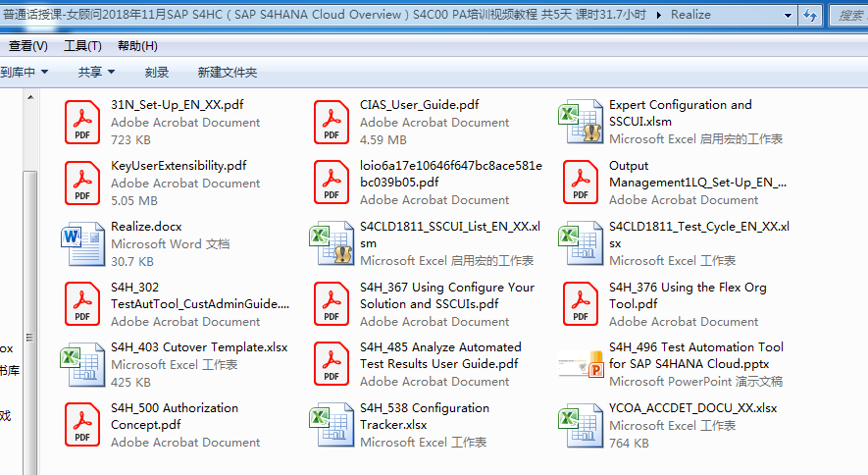Click the search box in explorer
868x475 pixels.
coord(848,16)
